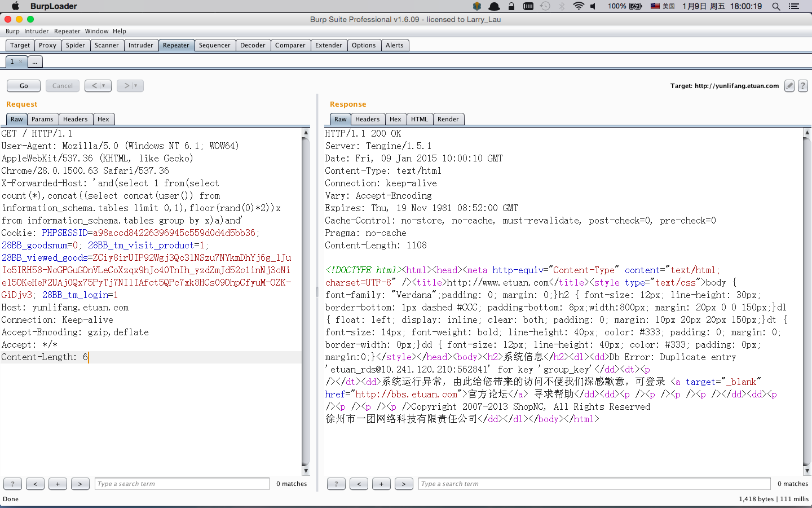Switch to the Intruder tab
The width and height of the screenshot is (812, 508).
(141, 45)
